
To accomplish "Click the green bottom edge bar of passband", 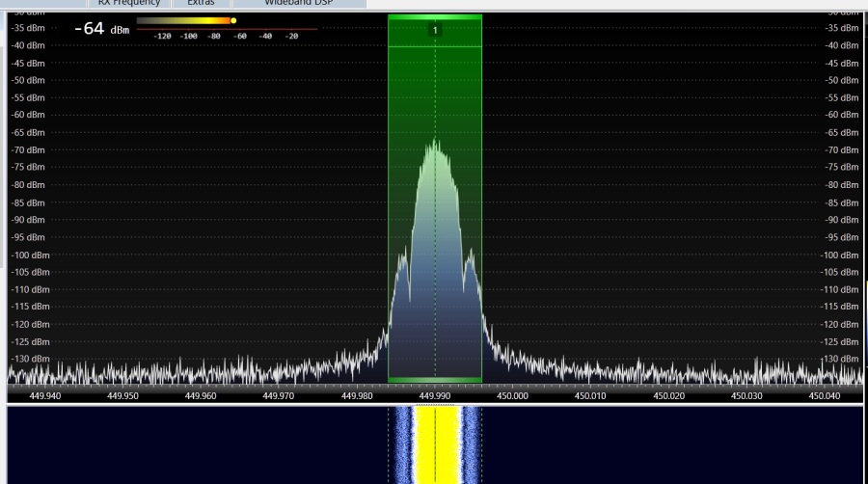I will click(x=435, y=380).
